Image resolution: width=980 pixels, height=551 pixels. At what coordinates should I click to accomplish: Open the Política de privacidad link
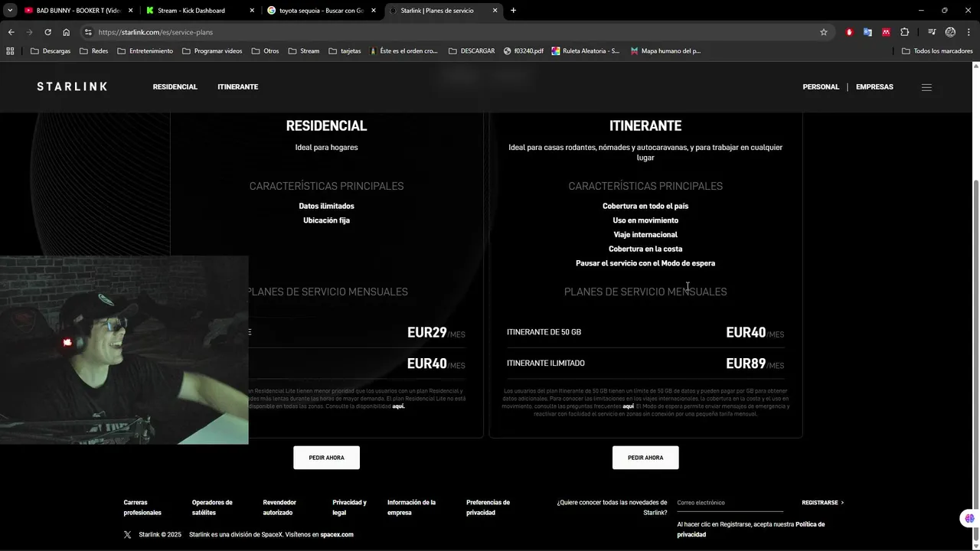pyautogui.click(x=751, y=530)
